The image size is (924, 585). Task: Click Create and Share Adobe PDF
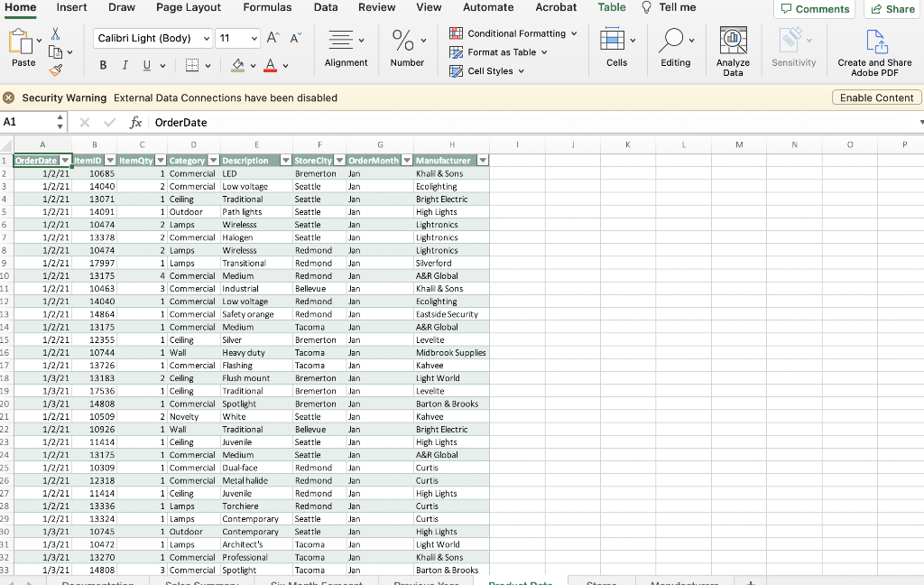pos(874,53)
